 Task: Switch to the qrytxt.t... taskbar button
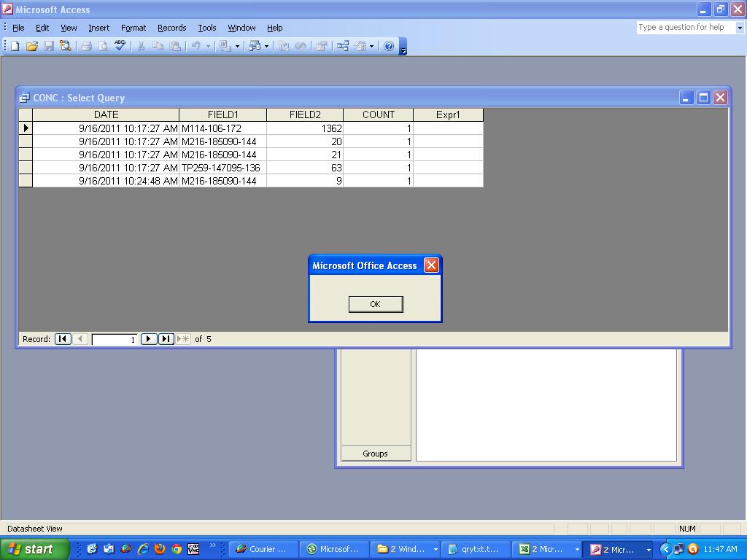click(476, 550)
